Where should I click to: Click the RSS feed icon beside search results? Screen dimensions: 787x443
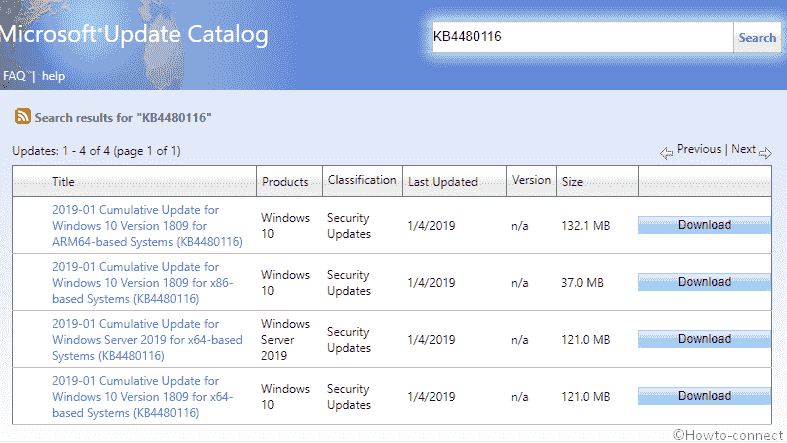pos(23,116)
